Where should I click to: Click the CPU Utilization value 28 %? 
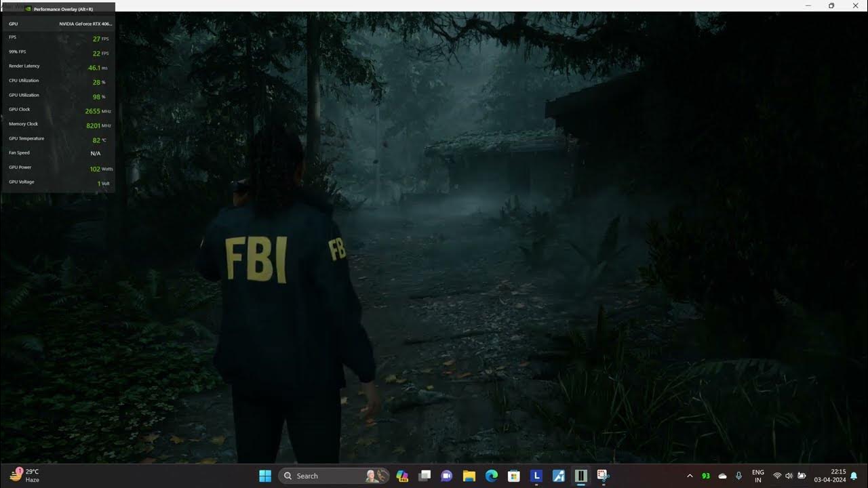(x=99, y=82)
